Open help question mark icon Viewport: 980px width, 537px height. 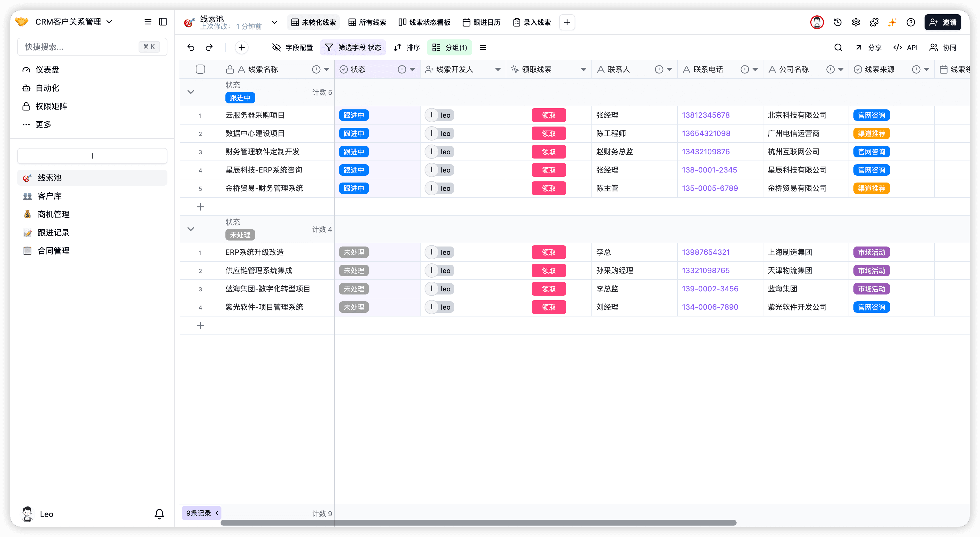click(x=910, y=23)
